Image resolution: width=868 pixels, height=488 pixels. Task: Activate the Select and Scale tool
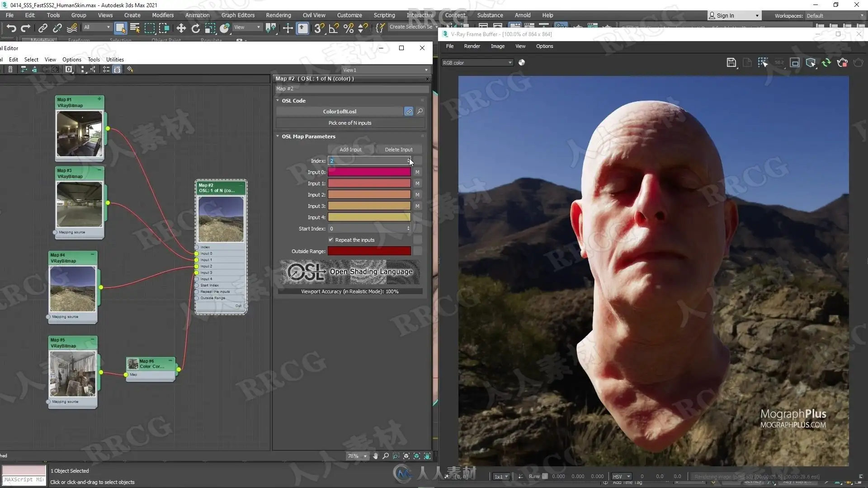210,28
